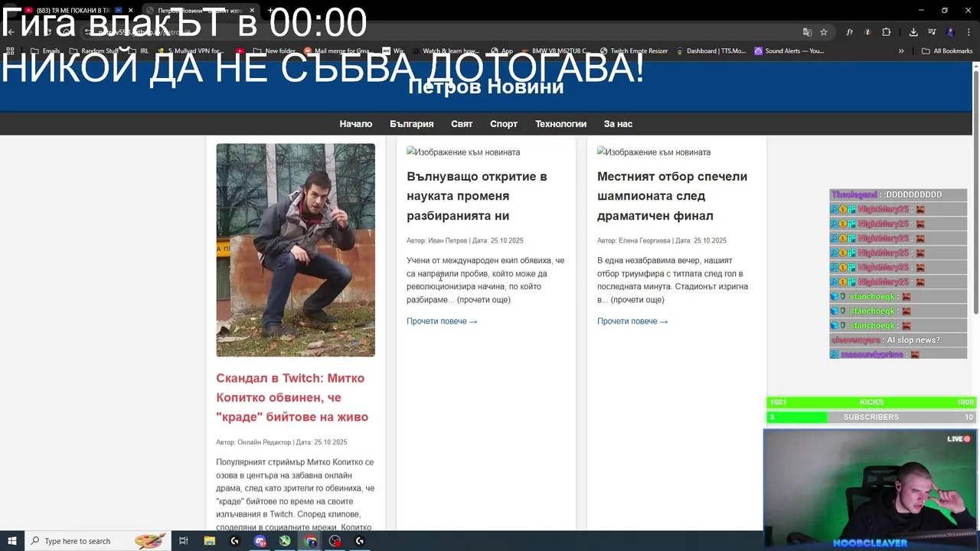980x551 pixels.
Task: Click broken image above championship article
Action: (x=654, y=152)
